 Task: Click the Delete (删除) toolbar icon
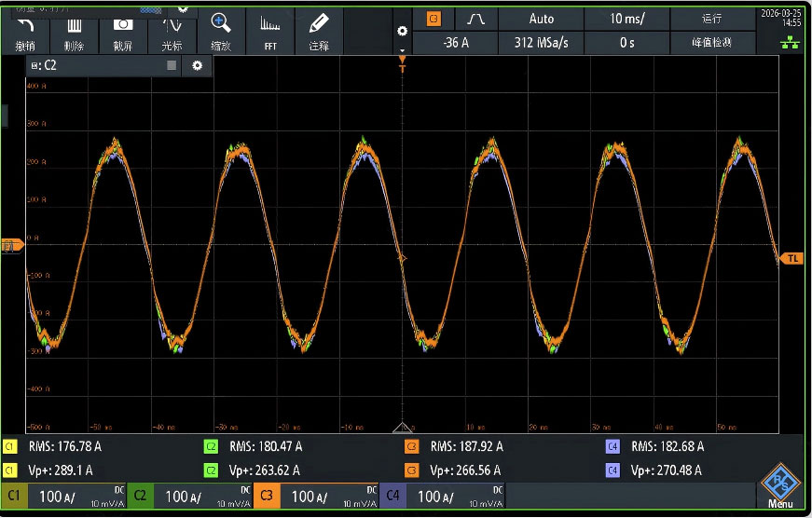tap(74, 32)
